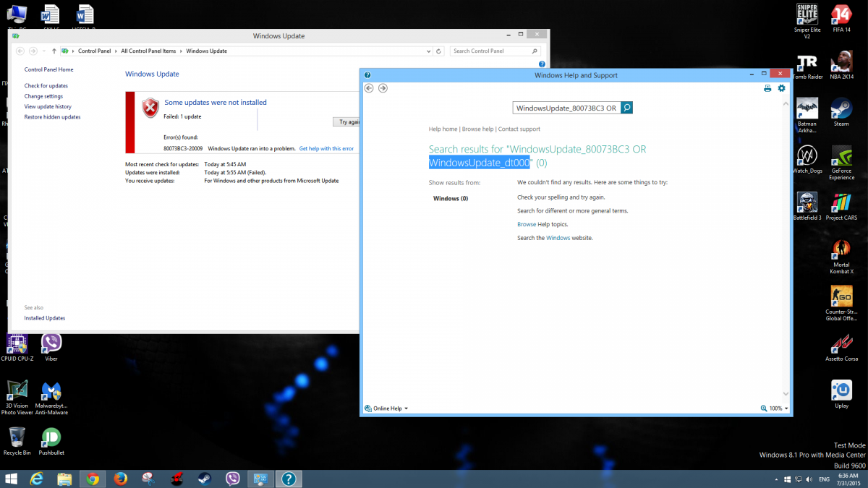Show hidden system tray icons

(776, 479)
